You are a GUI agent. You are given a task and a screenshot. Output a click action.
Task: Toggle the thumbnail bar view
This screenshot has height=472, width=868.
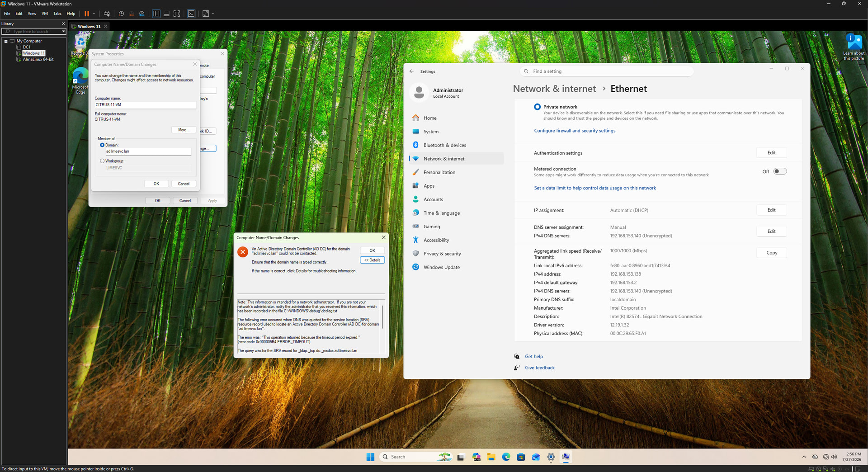[166, 14]
